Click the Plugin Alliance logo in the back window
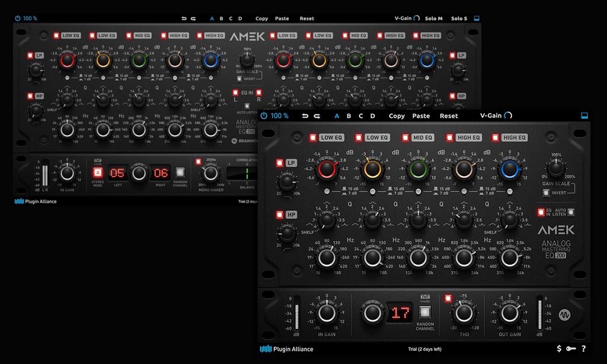607x364 pixels. tap(35, 202)
